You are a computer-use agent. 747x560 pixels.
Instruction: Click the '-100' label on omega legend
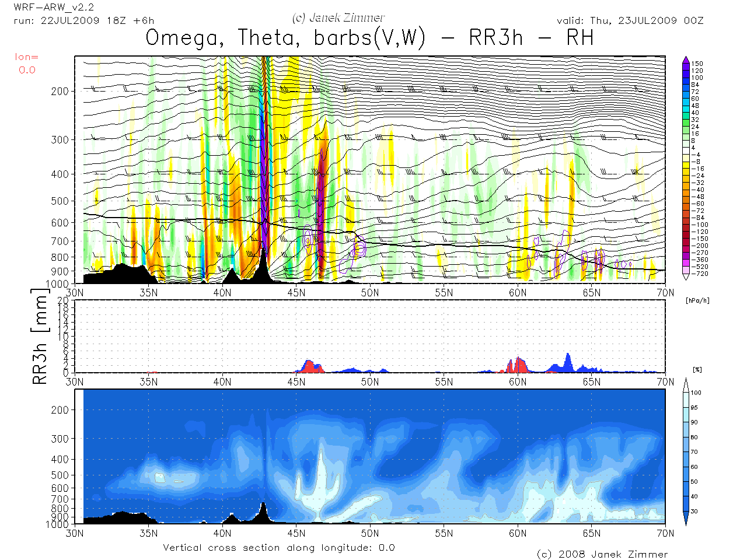tap(700, 225)
